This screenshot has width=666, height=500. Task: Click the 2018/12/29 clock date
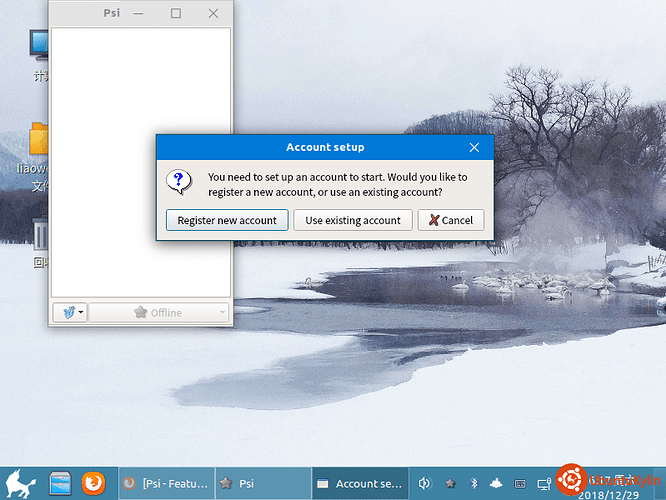(x=609, y=495)
